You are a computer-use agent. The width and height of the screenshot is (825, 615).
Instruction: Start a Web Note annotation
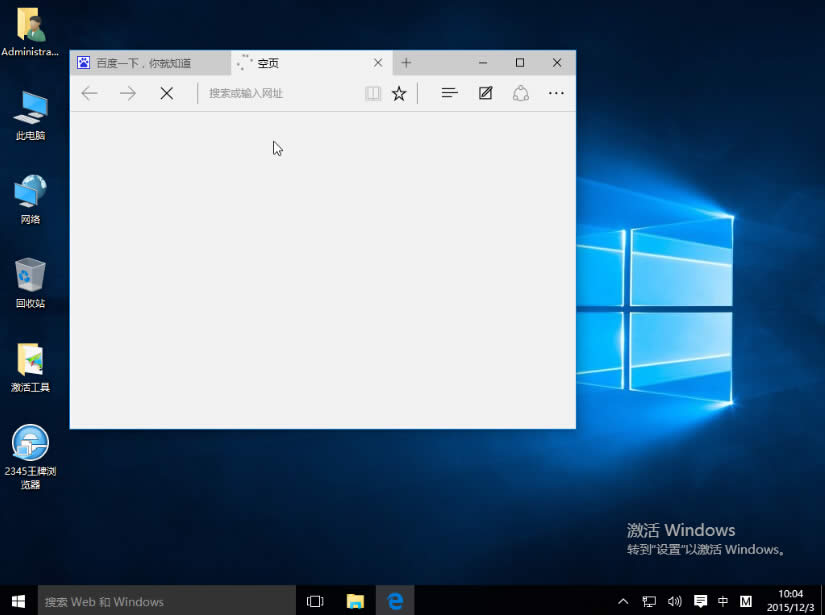pos(484,92)
